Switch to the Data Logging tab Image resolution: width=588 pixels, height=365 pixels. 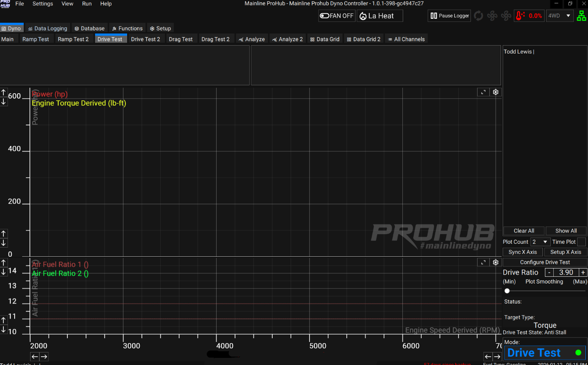click(x=48, y=28)
